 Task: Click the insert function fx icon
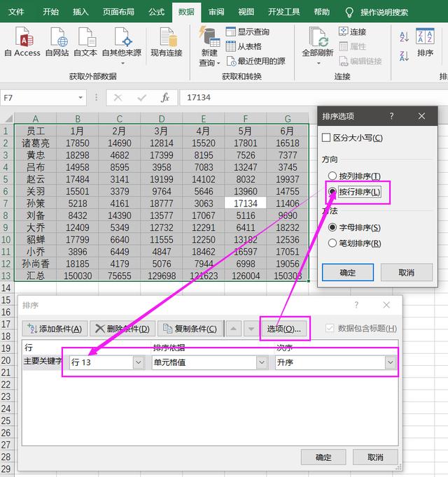(165, 98)
